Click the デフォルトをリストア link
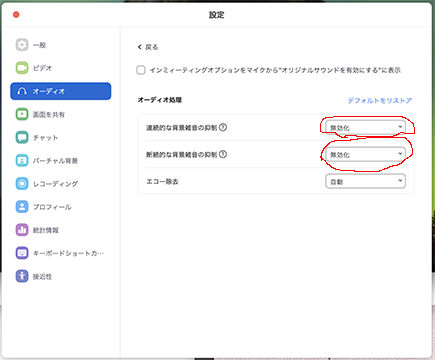This screenshot has height=360, width=435. (x=380, y=100)
